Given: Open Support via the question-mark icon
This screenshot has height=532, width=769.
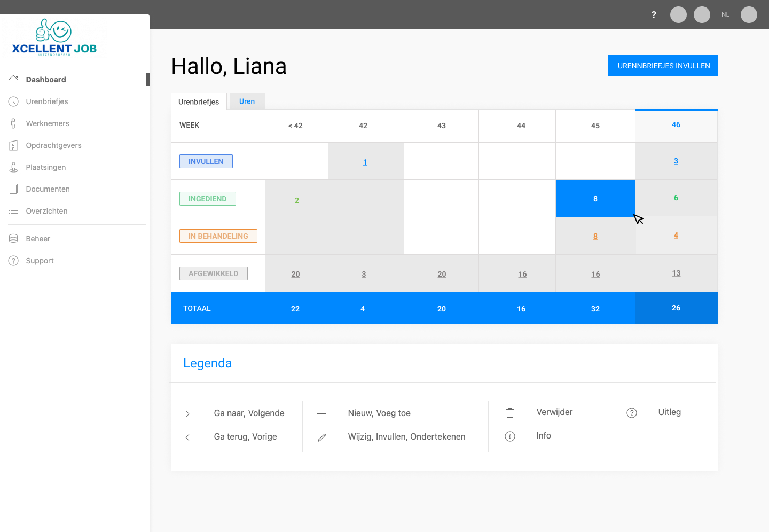Looking at the screenshot, I should (14, 261).
